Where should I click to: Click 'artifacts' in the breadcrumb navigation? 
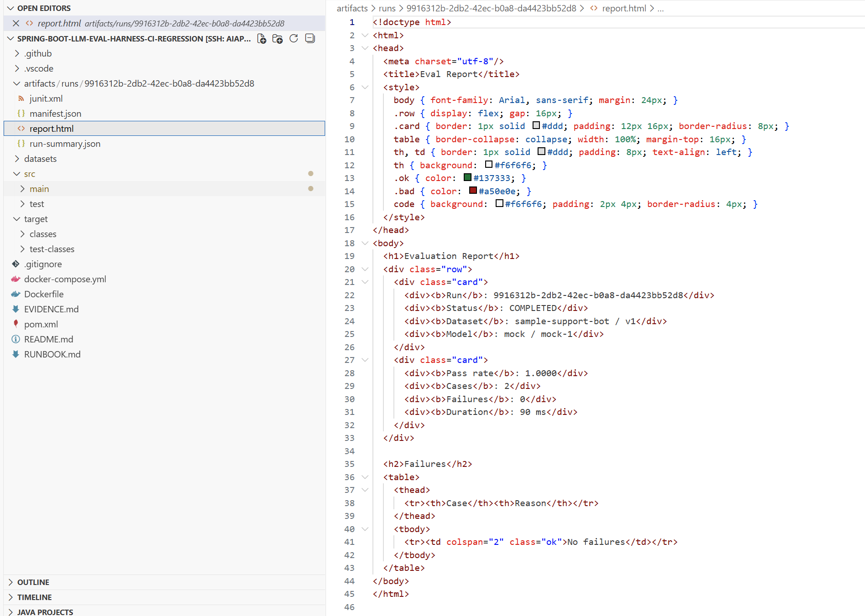[x=352, y=8]
